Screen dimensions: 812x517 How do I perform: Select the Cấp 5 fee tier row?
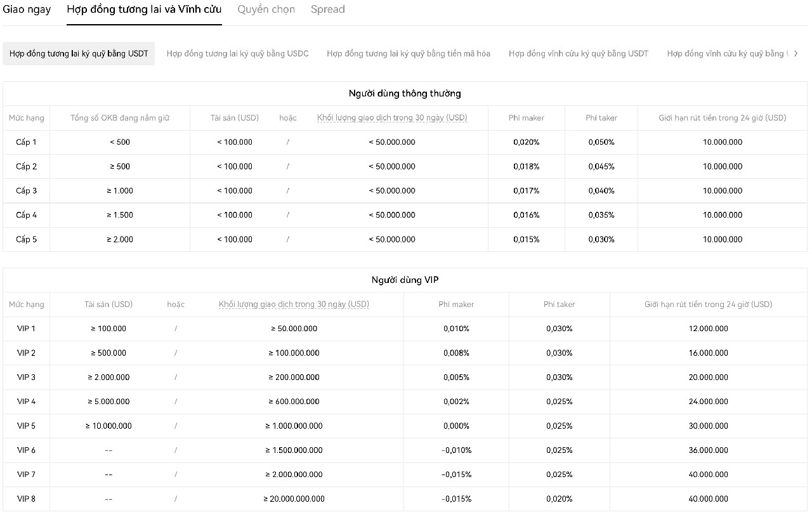click(x=26, y=240)
